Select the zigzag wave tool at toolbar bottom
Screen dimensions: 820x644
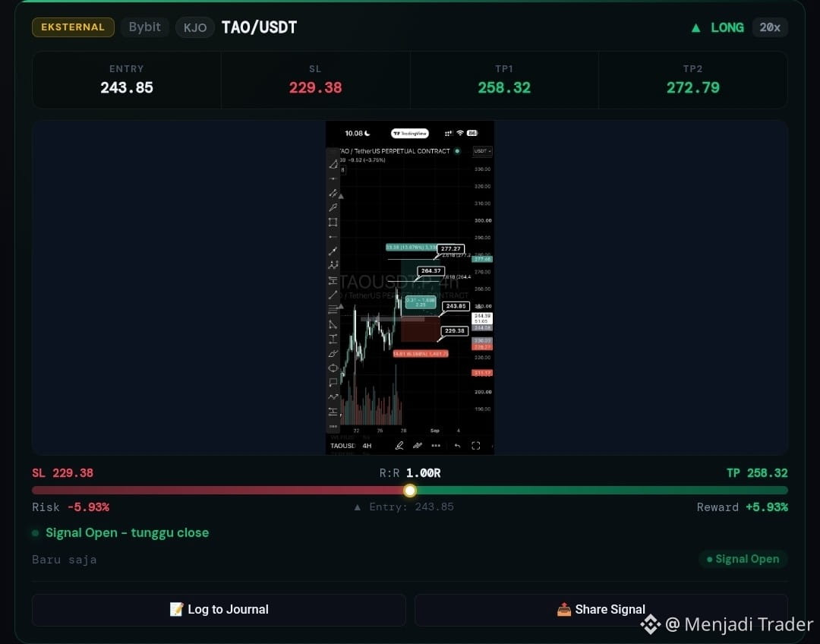[x=333, y=397]
